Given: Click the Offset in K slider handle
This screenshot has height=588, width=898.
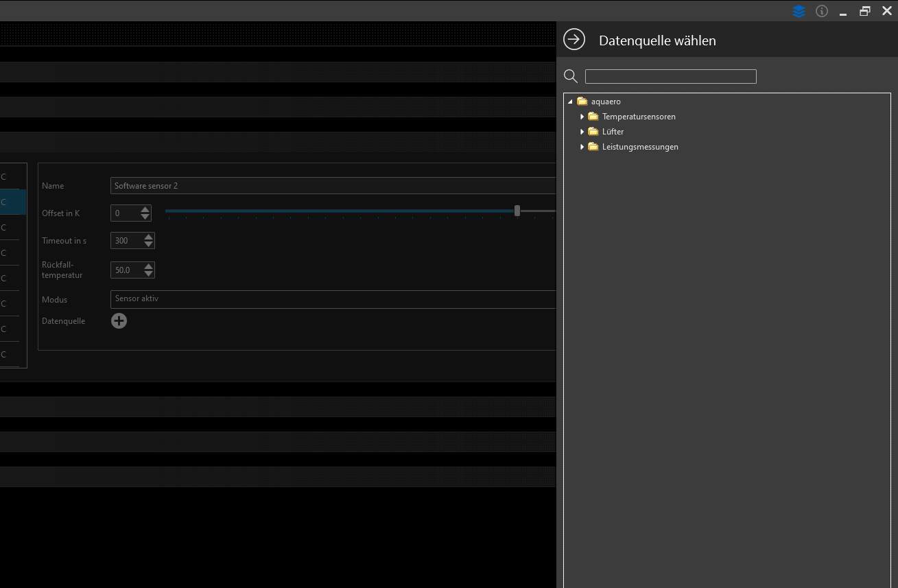Looking at the screenshot, I should point(517,211).
